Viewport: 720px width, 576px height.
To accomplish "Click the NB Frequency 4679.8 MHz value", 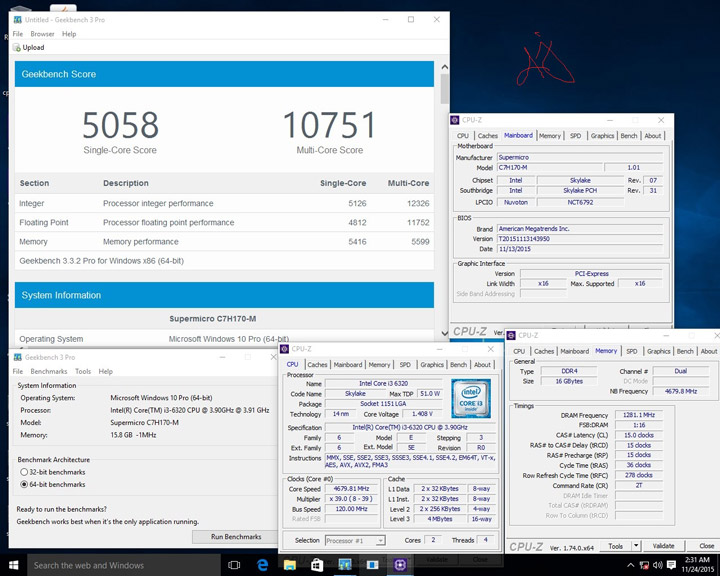I will tap(681, 391).
